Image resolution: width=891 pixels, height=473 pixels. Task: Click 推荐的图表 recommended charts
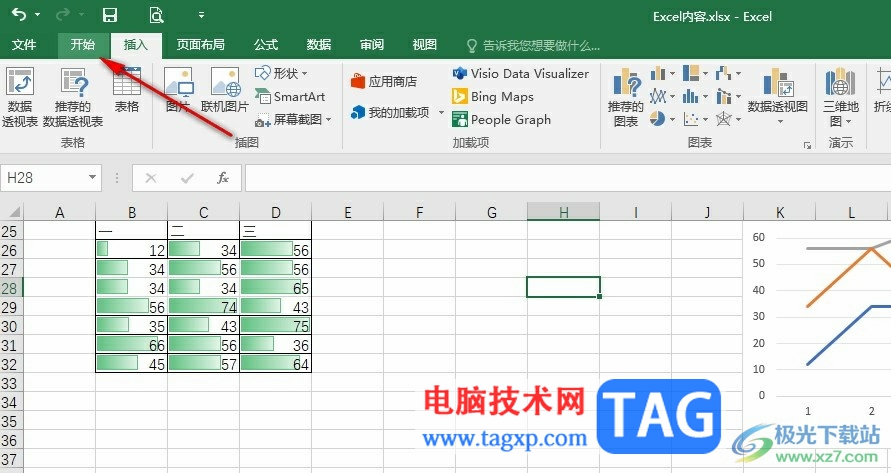tap(626, 97)
